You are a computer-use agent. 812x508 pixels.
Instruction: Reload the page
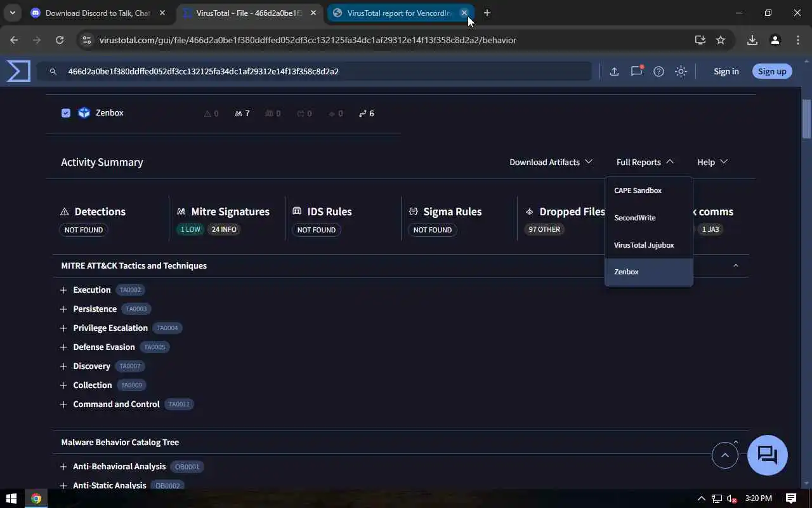point(60,40)
